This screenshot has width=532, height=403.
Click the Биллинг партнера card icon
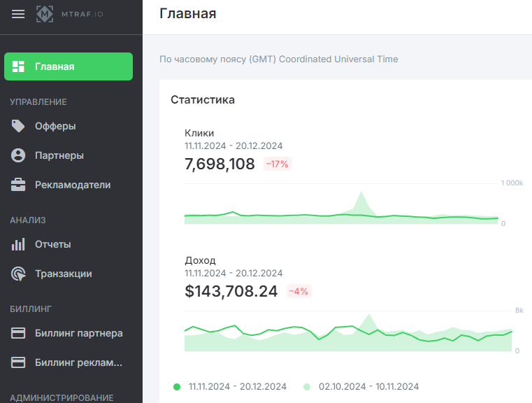(x=18, y=333)
